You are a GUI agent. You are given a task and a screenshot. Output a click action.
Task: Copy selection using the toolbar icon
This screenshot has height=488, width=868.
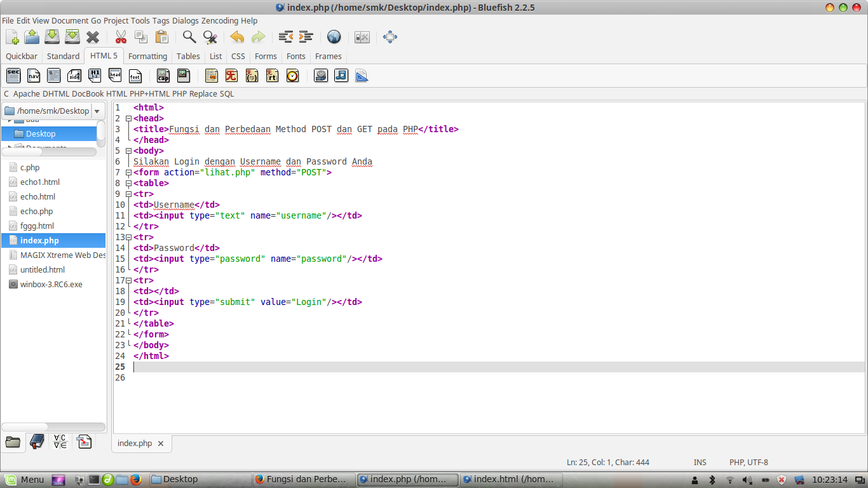141,37
